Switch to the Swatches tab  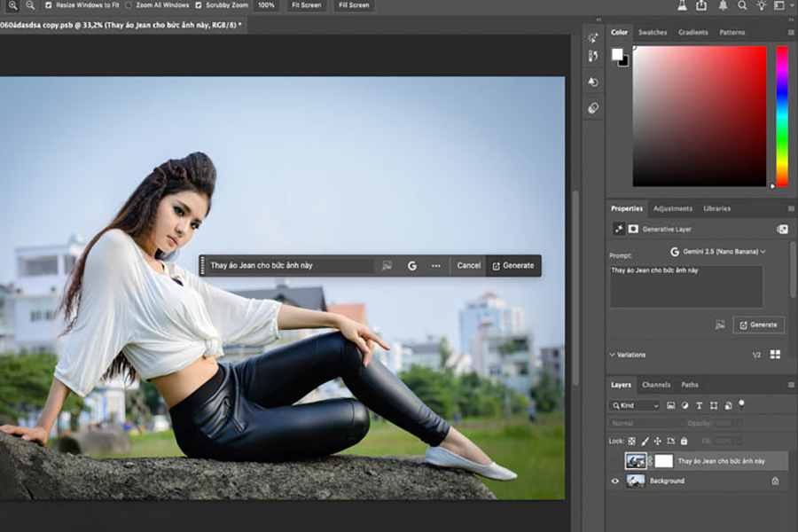click(x=653, y=33)
